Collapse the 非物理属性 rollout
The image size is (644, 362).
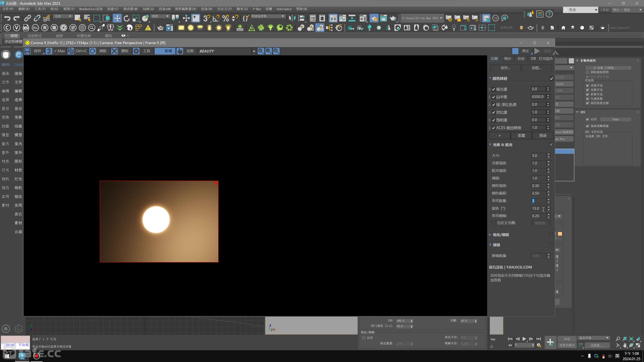coord(578,61)
